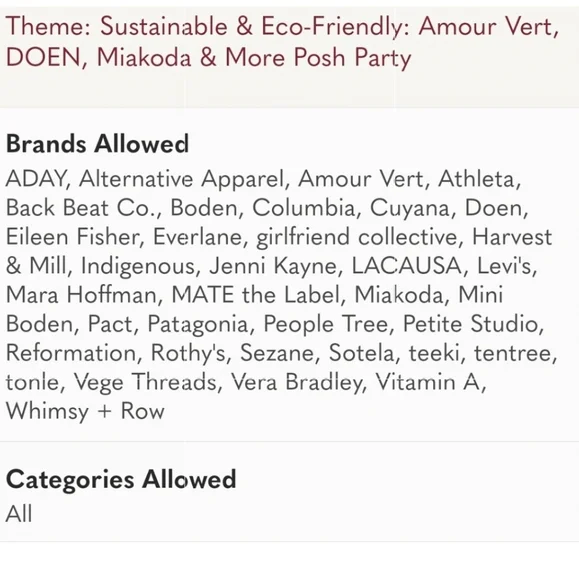Select the Everlane brand name
579x580 pixels.
click(197, 237)
